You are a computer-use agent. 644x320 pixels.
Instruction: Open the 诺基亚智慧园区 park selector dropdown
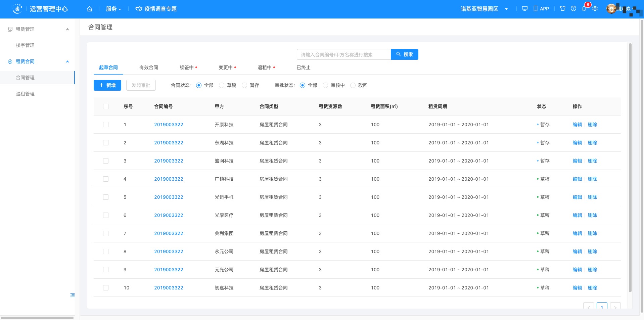coord(484,9)
